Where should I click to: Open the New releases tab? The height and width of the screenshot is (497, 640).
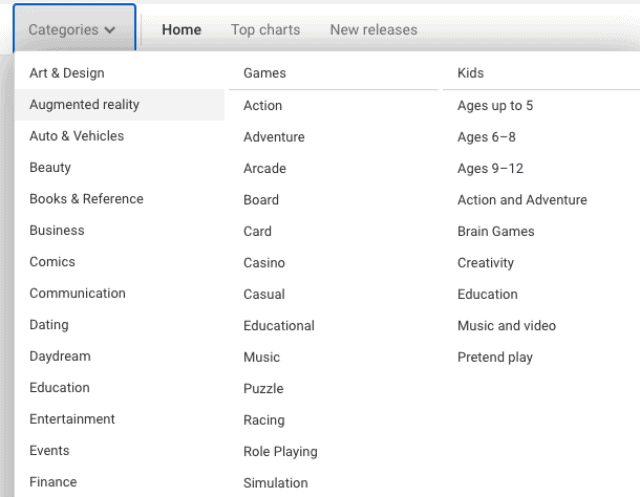(x=373, y=30)
